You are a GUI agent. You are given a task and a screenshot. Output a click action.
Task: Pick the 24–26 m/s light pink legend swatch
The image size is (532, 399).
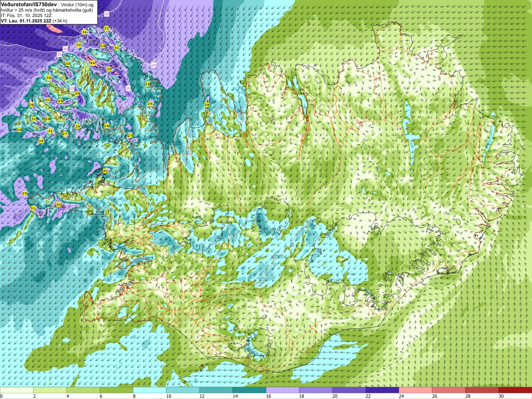pyautogui.click(x=416, y=390)
